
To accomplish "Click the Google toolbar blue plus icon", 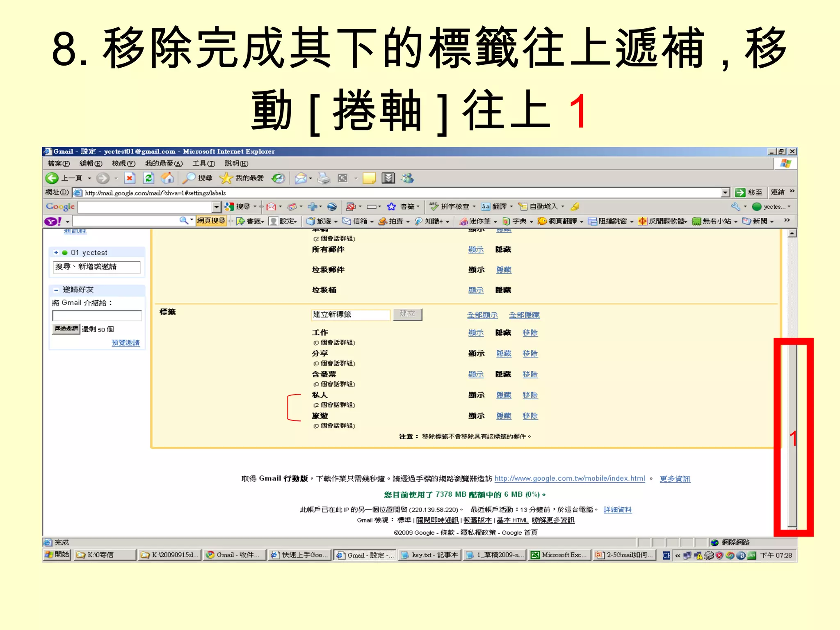I will (313, 207).
